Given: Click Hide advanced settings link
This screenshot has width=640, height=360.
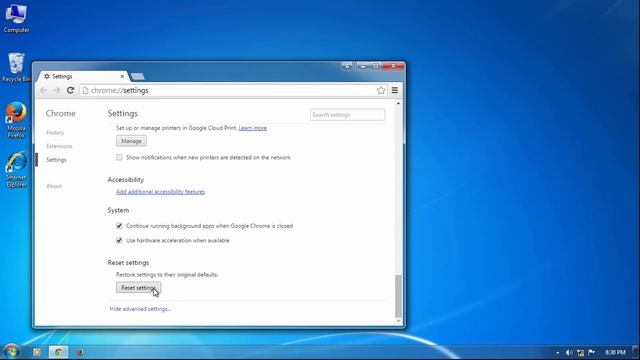Looking at the screenshot, I should [x=140, y=309].
